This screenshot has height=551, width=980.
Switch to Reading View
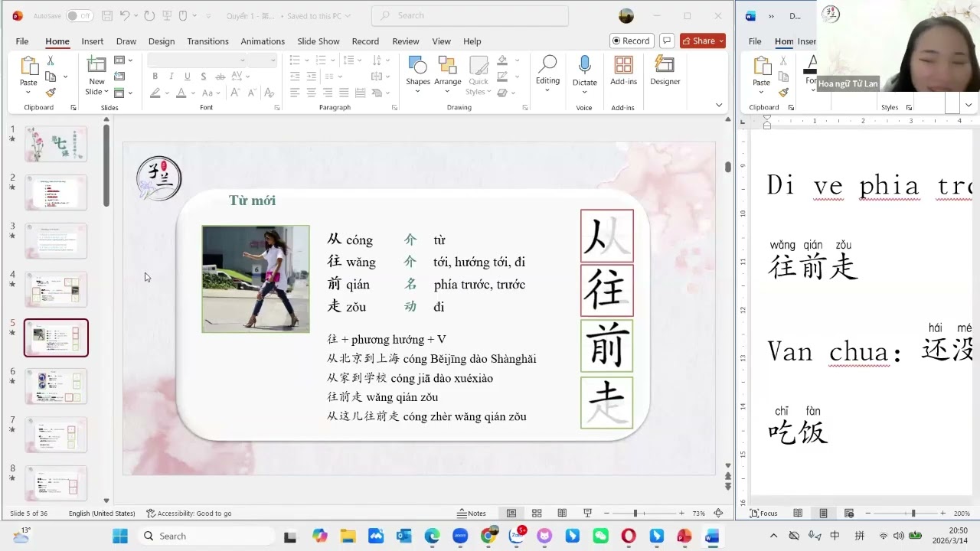pyautogui.click(x=562, y=514)
